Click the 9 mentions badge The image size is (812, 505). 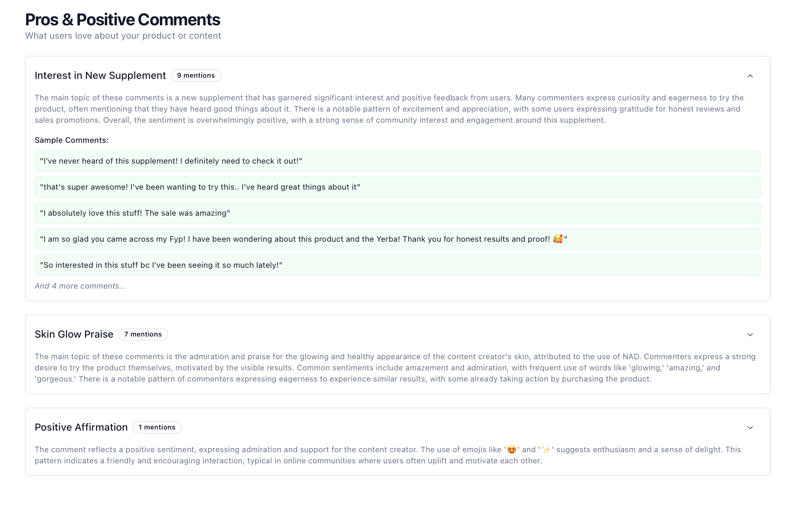196,75
